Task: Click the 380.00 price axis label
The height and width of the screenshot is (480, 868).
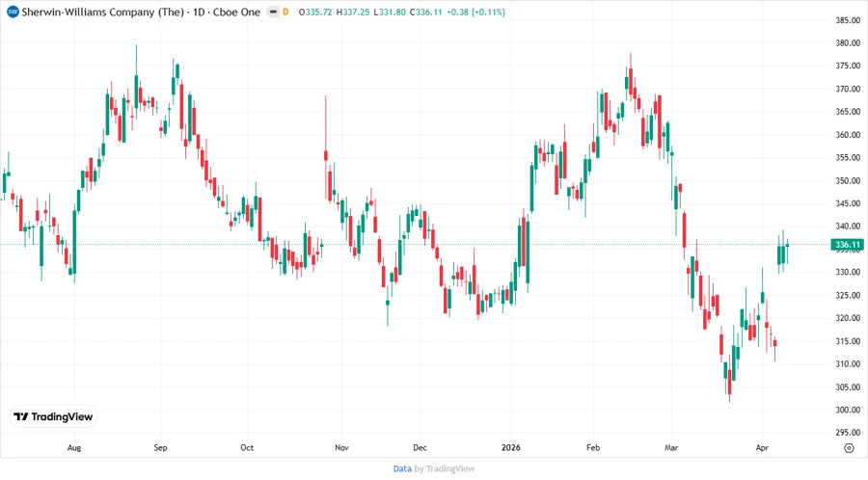Action: point(848,42)
